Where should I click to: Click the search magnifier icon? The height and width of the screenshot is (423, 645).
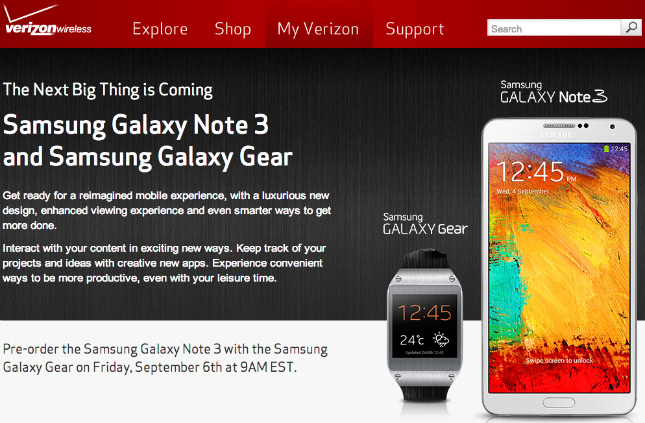631,28
